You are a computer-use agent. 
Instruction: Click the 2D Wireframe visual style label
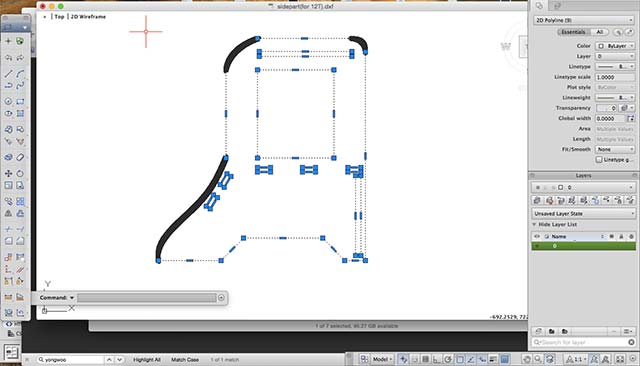pyautogui.click(x=89, y=17)
